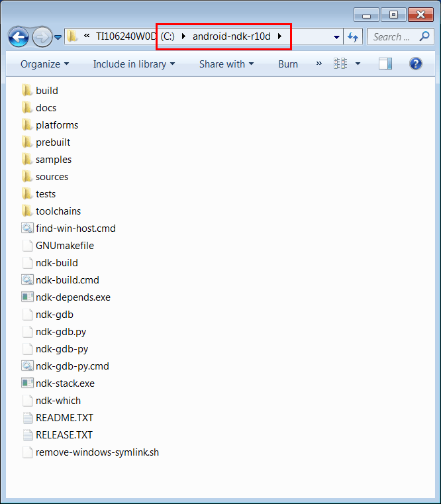Select the RELEASE.TXT file name
This screenshot has width=441, height=504.
pos(64,435)
